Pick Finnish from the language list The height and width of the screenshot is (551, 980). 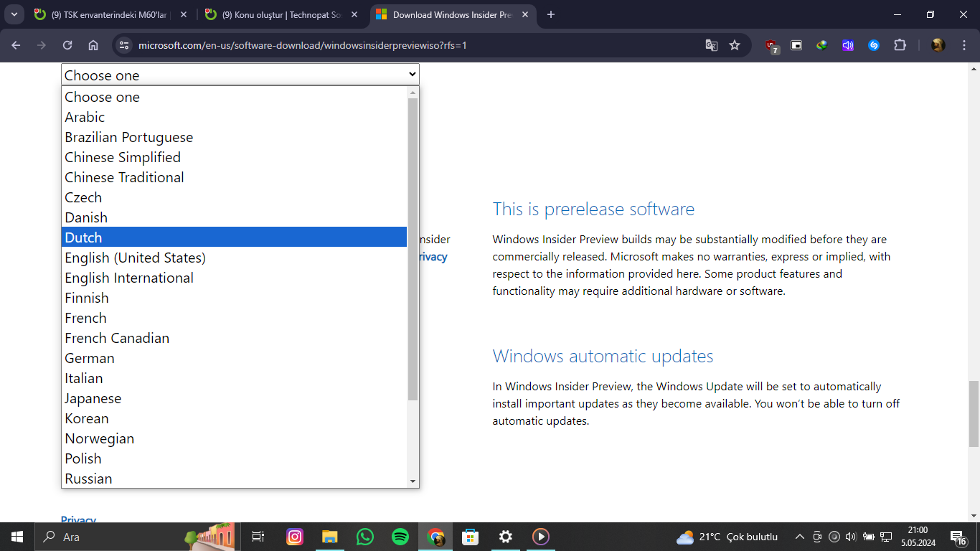234,298
